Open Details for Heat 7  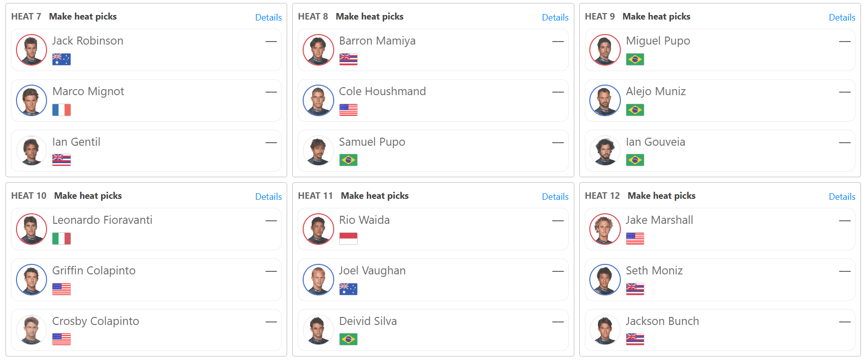point(269,18)
